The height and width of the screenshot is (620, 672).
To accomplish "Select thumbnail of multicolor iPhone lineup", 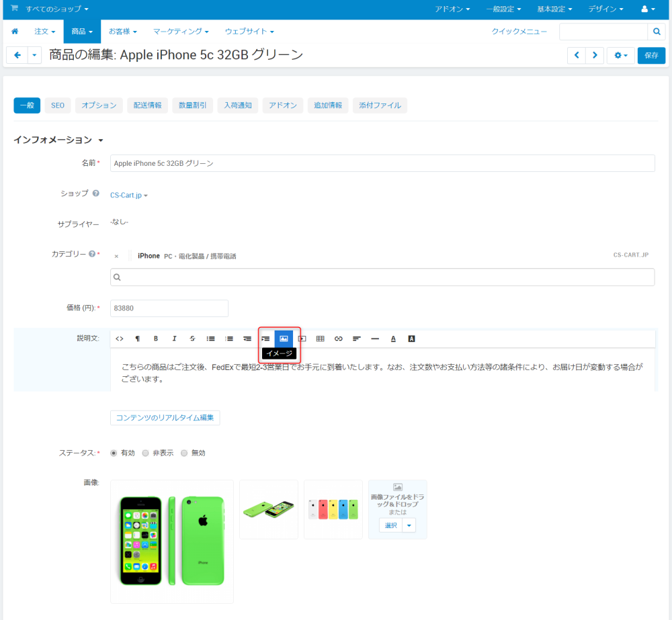I will point(333,509).
